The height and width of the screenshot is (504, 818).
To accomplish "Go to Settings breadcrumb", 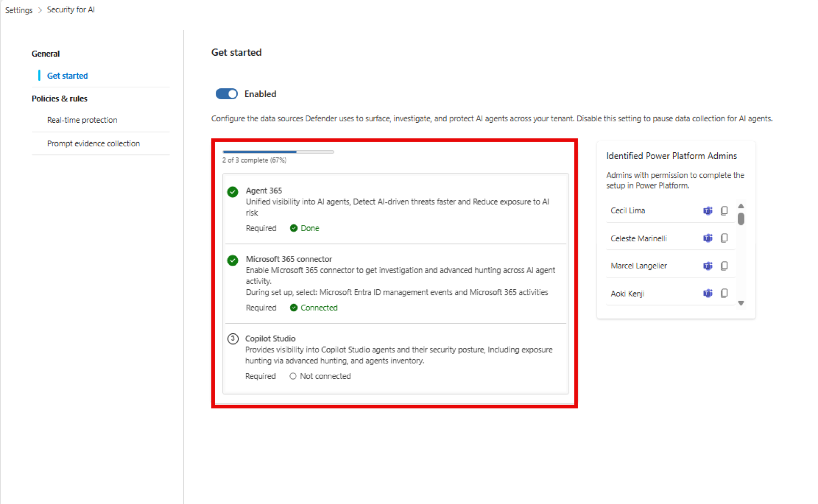I will (x=19, y=10).
